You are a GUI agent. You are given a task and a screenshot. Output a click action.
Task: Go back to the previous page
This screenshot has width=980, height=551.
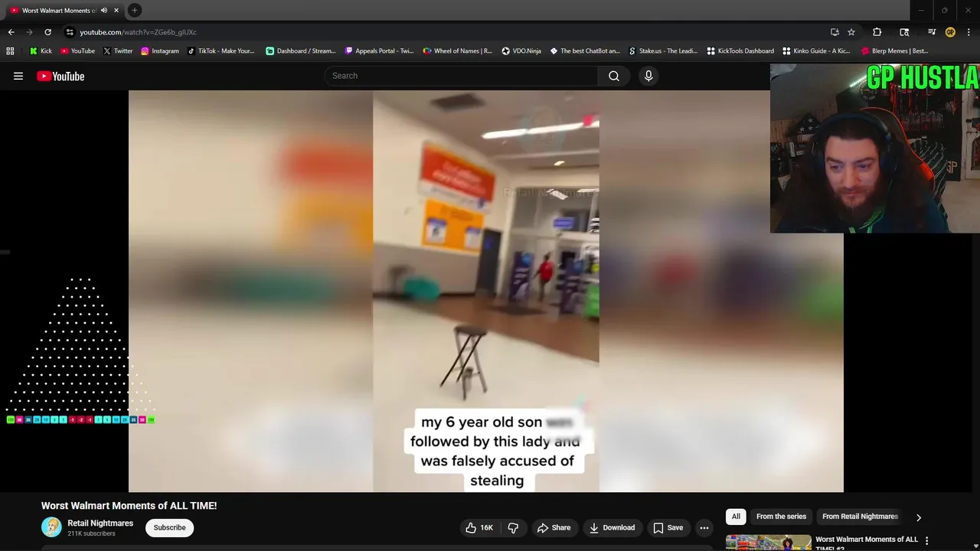pyautogui.click(x=11, y=32)
